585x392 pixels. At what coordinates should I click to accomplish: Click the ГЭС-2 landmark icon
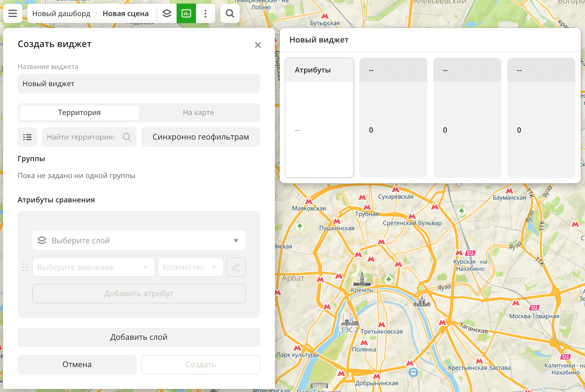click(x=350, y=320)
